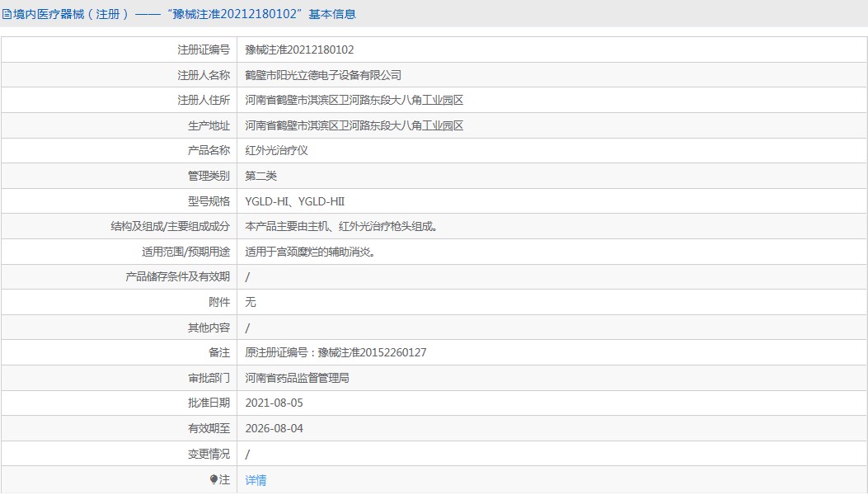Click the 型号规格 row label
The image size is (868, 495).
(209, 201)
